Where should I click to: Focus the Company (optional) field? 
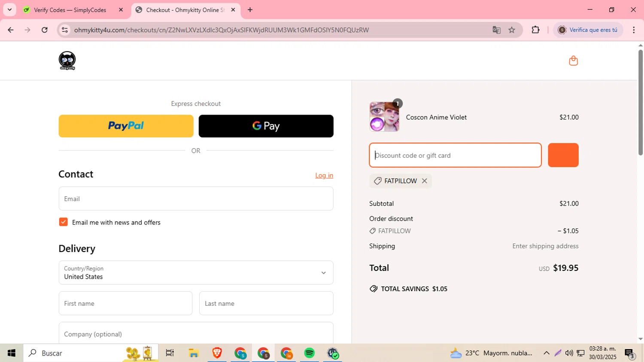[x=196, y=333]
